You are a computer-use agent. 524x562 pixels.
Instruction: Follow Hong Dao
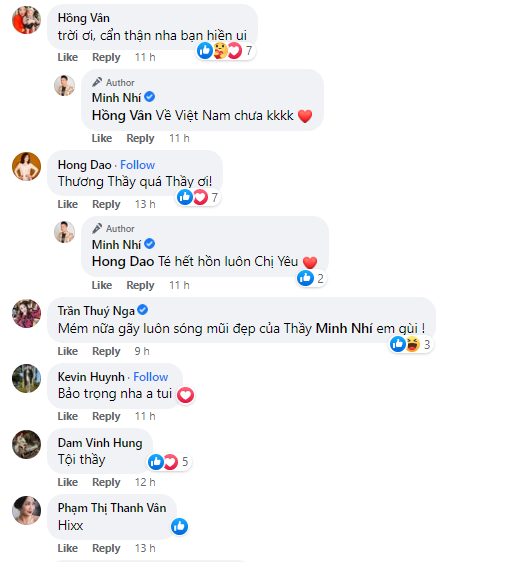coord(137,165)
